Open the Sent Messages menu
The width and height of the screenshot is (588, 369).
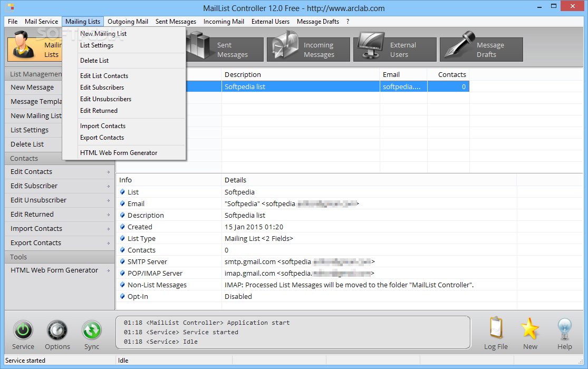pyautogui.click(x=176, y=22)
